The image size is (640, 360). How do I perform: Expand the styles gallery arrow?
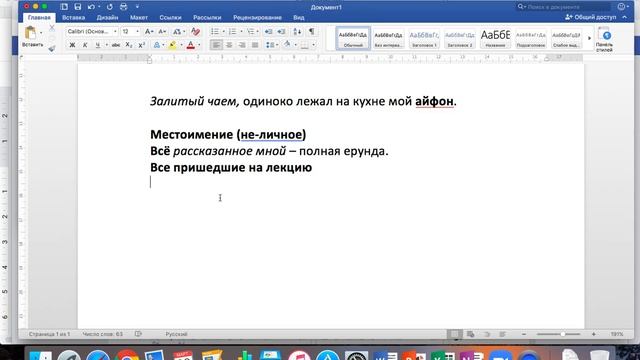[589, 38]
